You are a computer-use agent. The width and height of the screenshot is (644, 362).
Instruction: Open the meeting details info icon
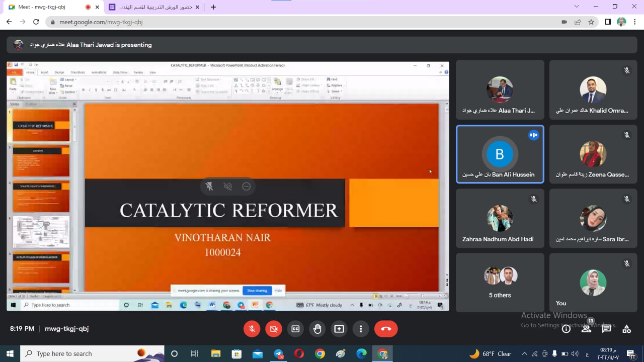point(566,329)
